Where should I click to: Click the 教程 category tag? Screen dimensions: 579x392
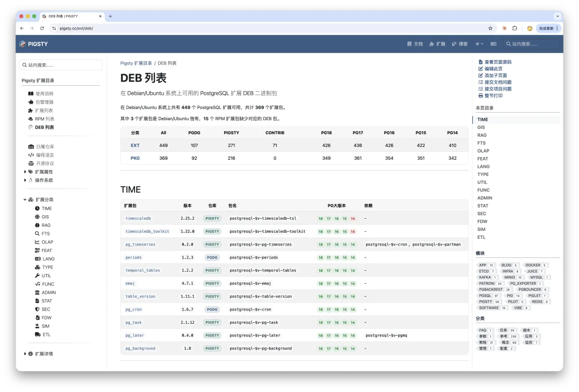[x=486, y=343]
